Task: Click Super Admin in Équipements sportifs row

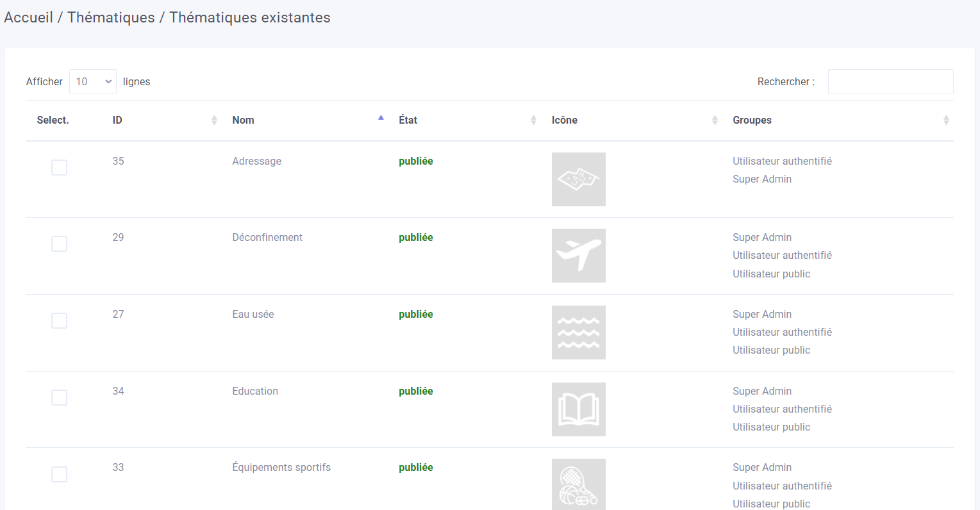Action: pos(762,467)
